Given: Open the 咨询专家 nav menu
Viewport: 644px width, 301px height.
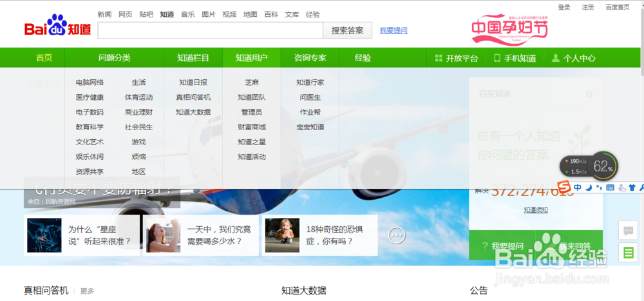Looking at the screenshot, I should (x=310, y=58).
